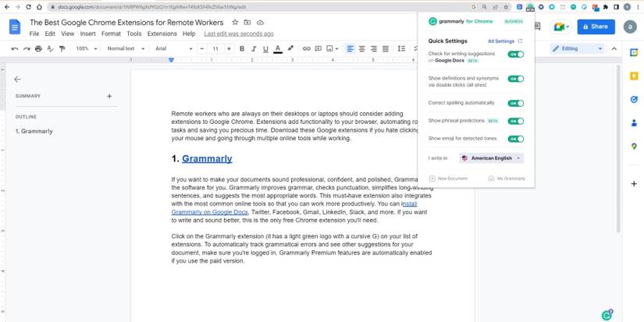This screenshot has width=644, height=322.
Task: Bookmark this page with star in address bar
Action: pos(507,7)
